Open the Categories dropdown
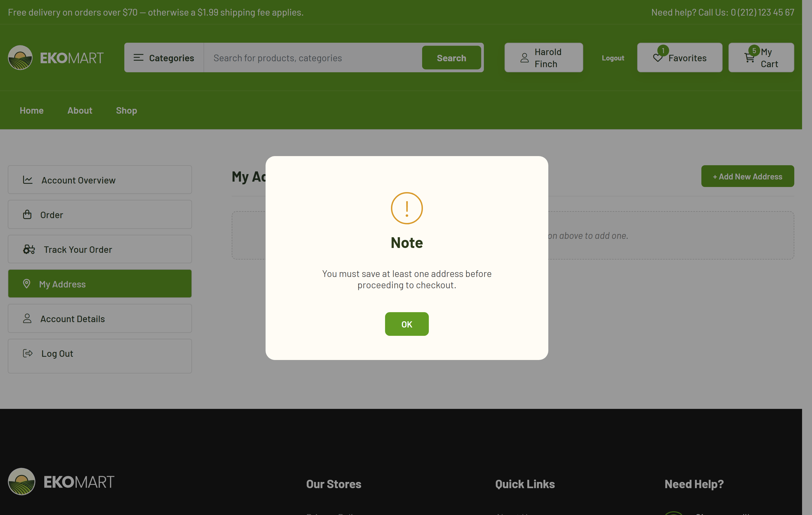This screenshot has height=515, width=812. (x=164, y=58)
